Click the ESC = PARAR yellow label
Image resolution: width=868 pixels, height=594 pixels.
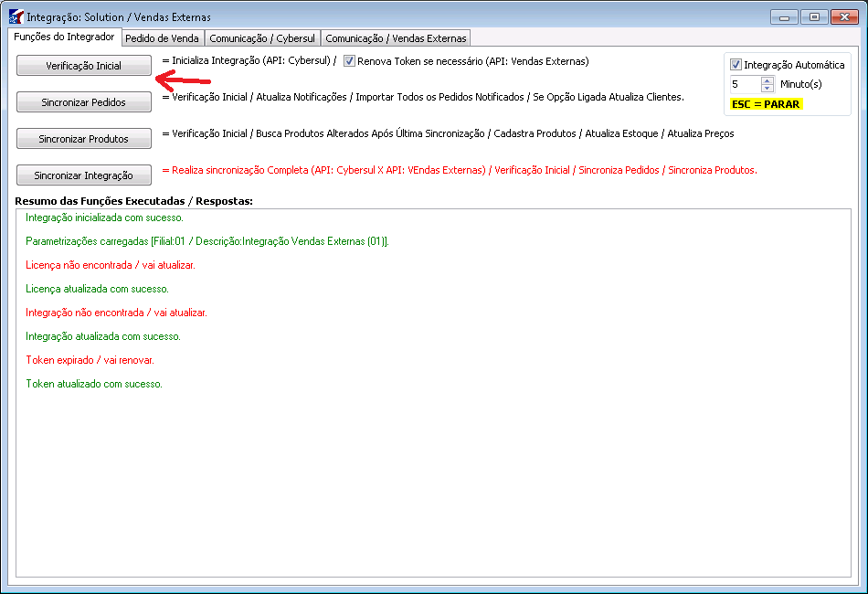766,104
